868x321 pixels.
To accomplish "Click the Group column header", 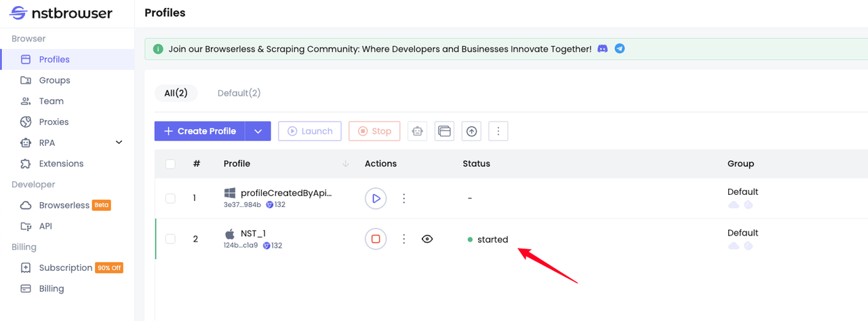I will point(741,164).
